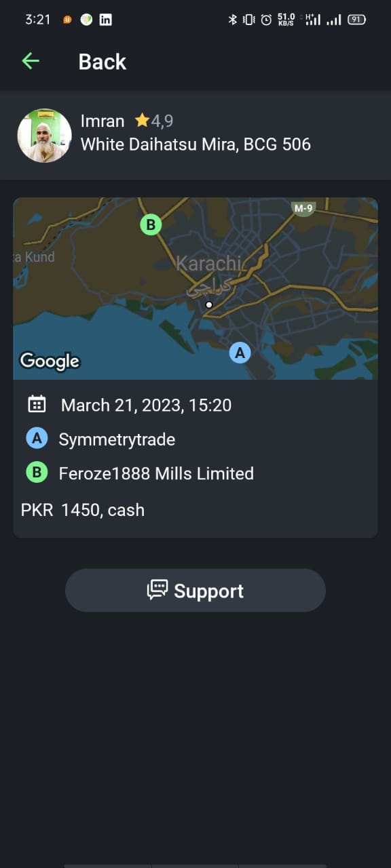Tap destination B icon beside Feroze1888

click(x=37, y=473)
